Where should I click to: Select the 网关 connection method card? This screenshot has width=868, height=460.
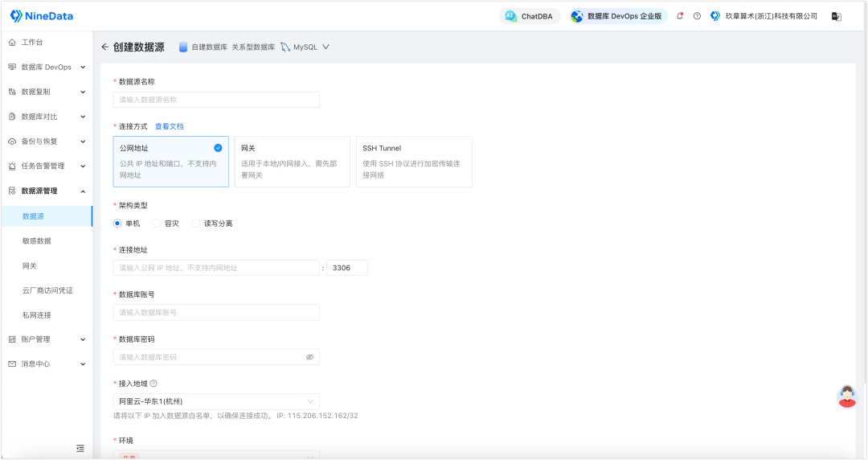tap(293, 162)
